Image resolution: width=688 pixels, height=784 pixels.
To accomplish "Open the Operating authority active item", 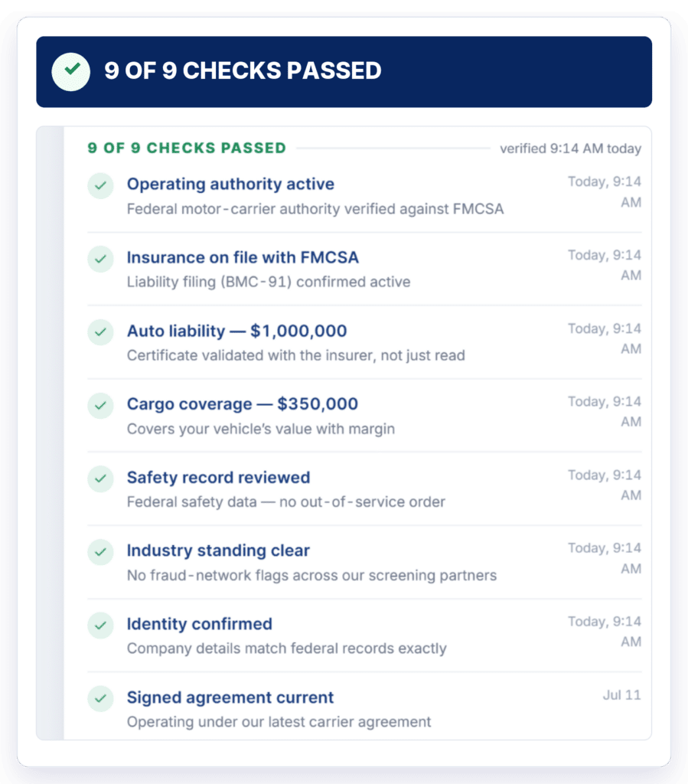I will [x=230, y=184].
